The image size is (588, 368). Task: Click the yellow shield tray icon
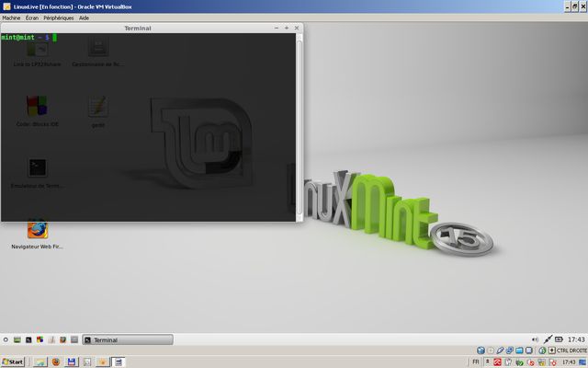[542, 362]
